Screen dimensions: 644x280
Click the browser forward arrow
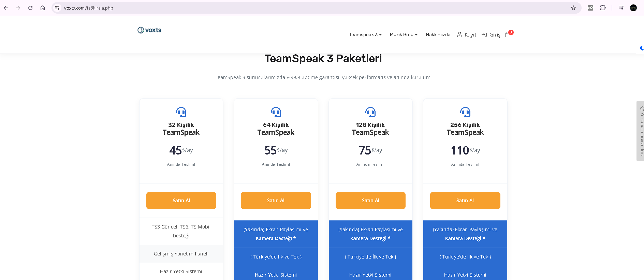[x=18, y=8]
